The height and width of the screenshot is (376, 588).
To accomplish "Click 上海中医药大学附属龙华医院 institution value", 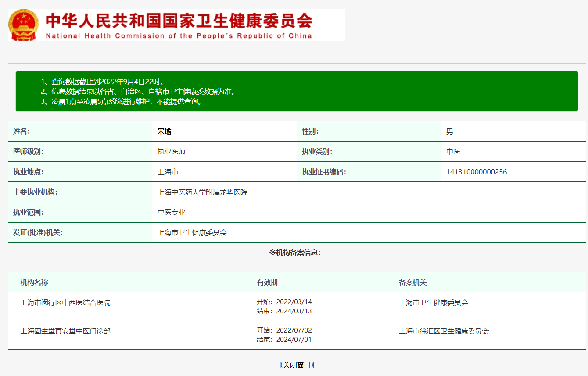I will [202, 192].
